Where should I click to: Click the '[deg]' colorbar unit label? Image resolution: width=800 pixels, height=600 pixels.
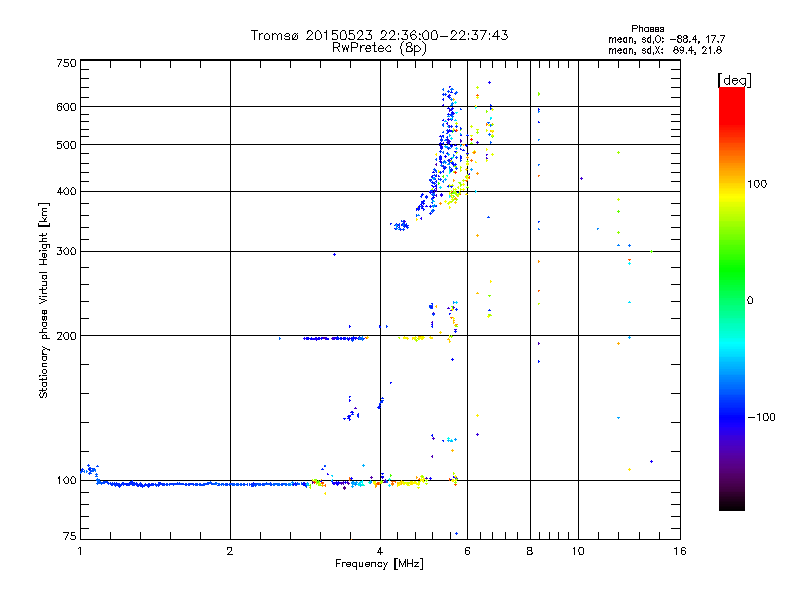tap(734, 80)
